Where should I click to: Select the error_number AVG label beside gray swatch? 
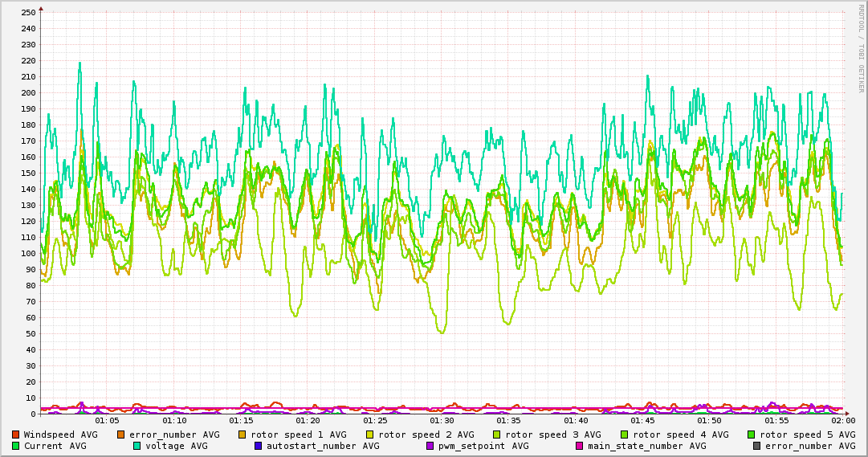(x=810, y=446)
